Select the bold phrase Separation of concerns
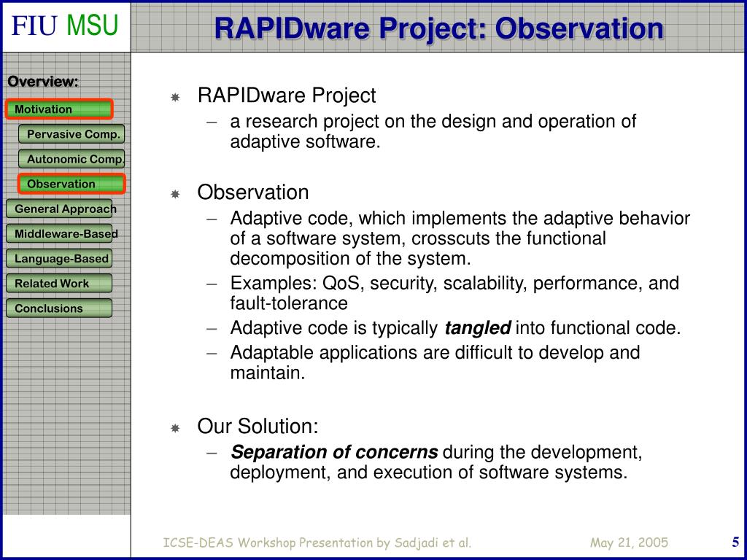Viewport: 747px width, 560px height. pos(334,452)
